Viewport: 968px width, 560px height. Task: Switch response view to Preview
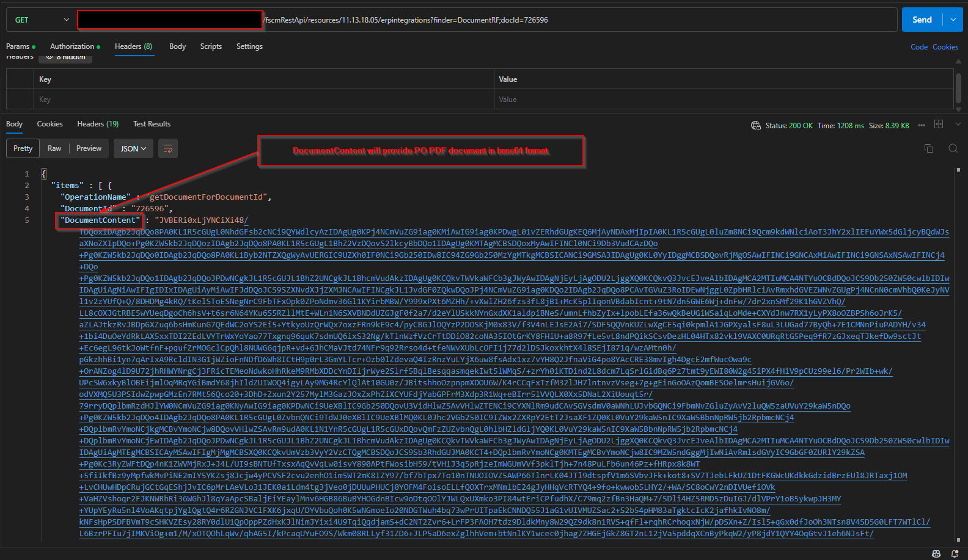click(x=89, y=148)
